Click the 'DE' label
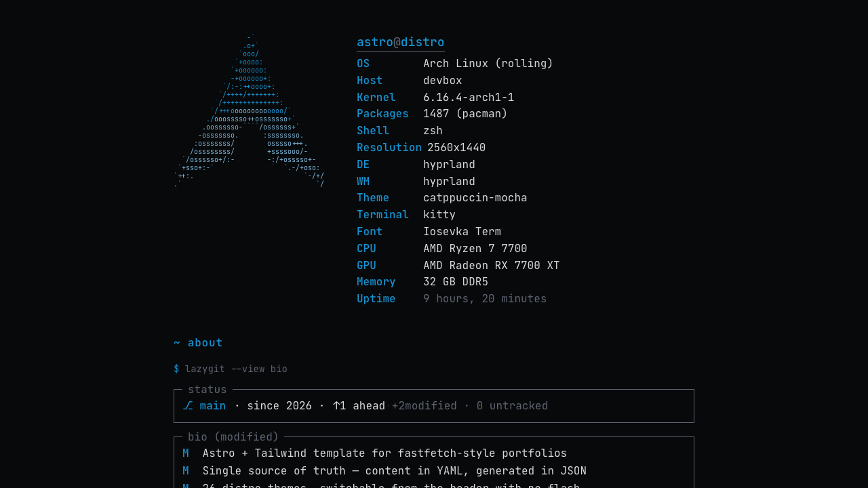 coord(363,165)
